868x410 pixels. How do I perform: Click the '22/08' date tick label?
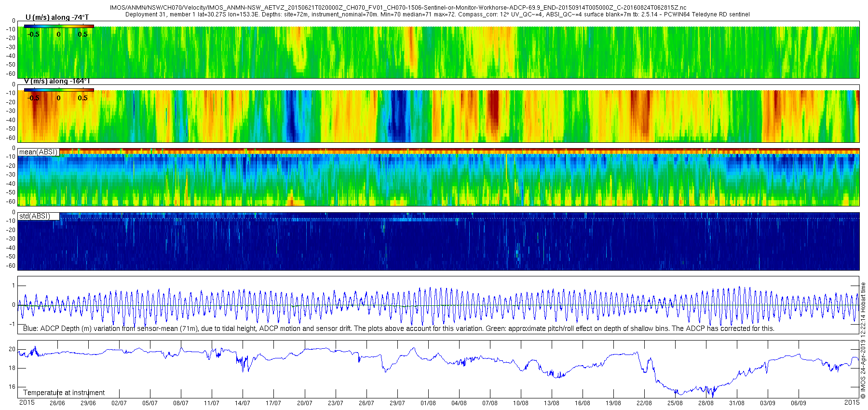(x=644, y=403)
